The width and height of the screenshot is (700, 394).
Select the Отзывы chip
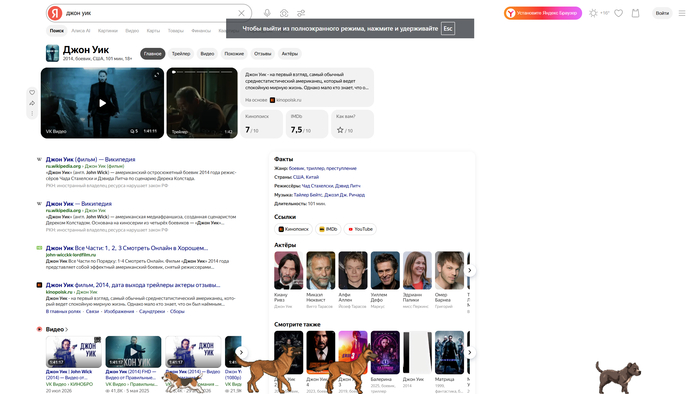point(262,54)
